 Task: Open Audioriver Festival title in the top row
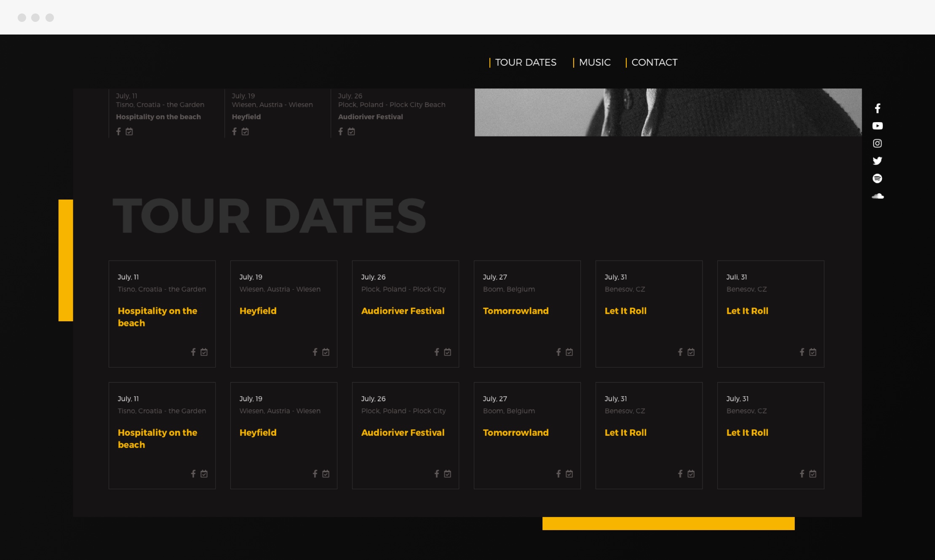(403, 311)
